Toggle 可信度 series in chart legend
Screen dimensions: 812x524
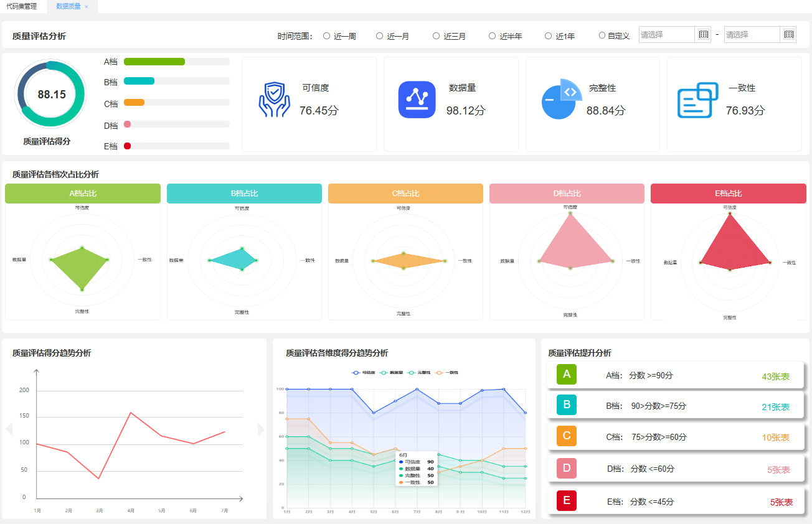point(365,372)
